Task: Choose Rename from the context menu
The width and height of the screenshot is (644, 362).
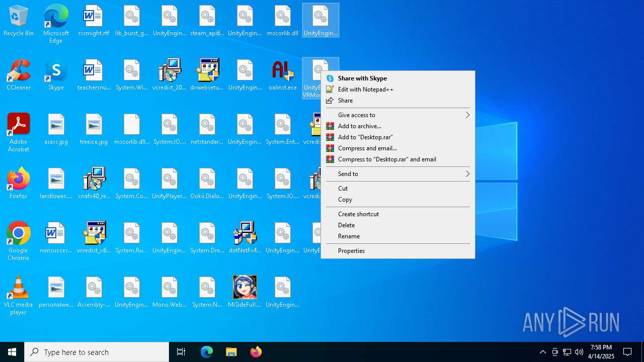Action: tap(397, 236)
